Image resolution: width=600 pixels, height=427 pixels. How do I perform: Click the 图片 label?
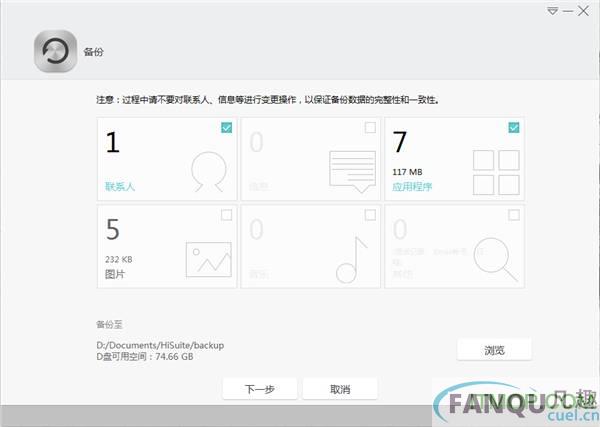pyautogui.click(x=115, y=274)
